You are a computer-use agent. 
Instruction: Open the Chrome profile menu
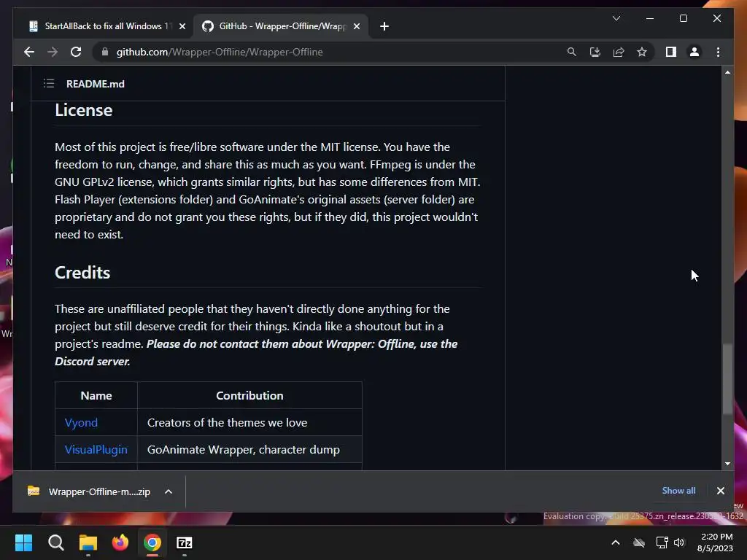694,52
